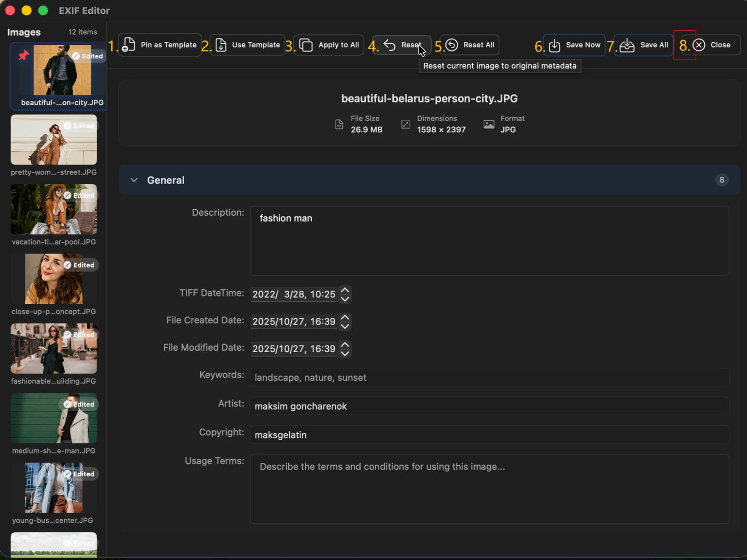747x560 pixels.
Task: Click the Keywords input field
Action: [x=489, y=378]
